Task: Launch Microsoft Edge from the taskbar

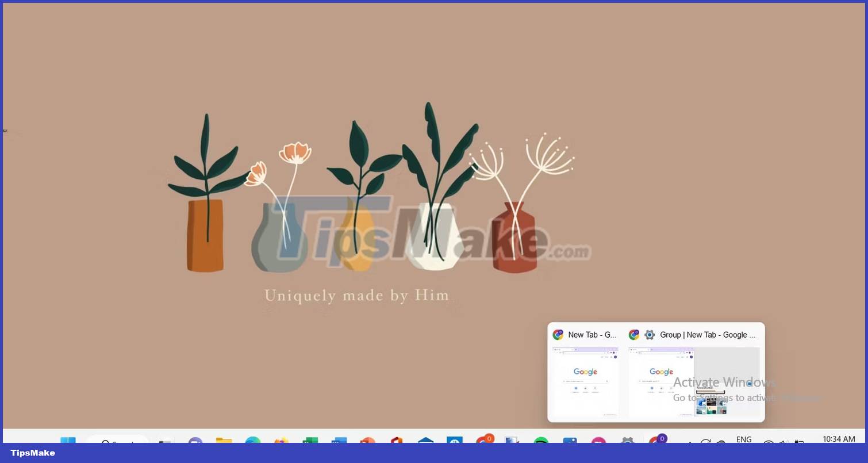Action: pos(253,443)
